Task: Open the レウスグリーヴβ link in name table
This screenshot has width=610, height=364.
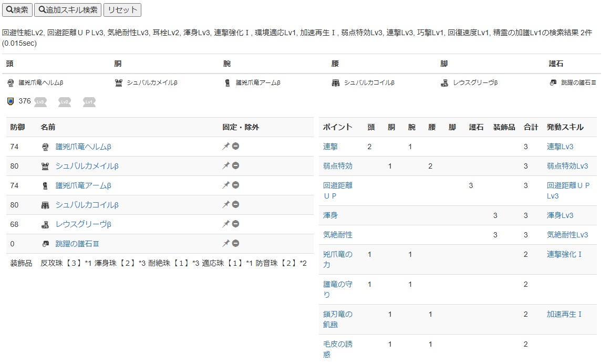Action: 84,224
